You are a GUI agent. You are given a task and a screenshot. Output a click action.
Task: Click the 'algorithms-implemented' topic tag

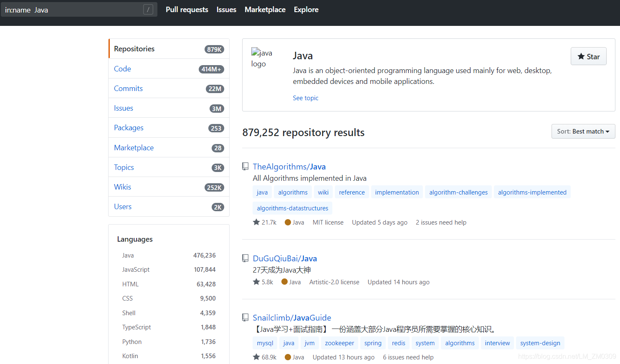(x=532, y=192)
